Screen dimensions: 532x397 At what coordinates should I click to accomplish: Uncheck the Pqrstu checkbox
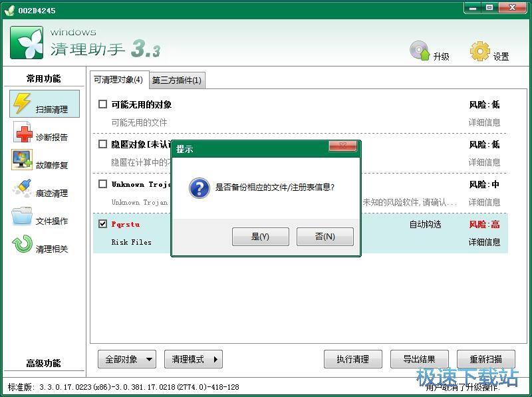(x=102, y=224)
